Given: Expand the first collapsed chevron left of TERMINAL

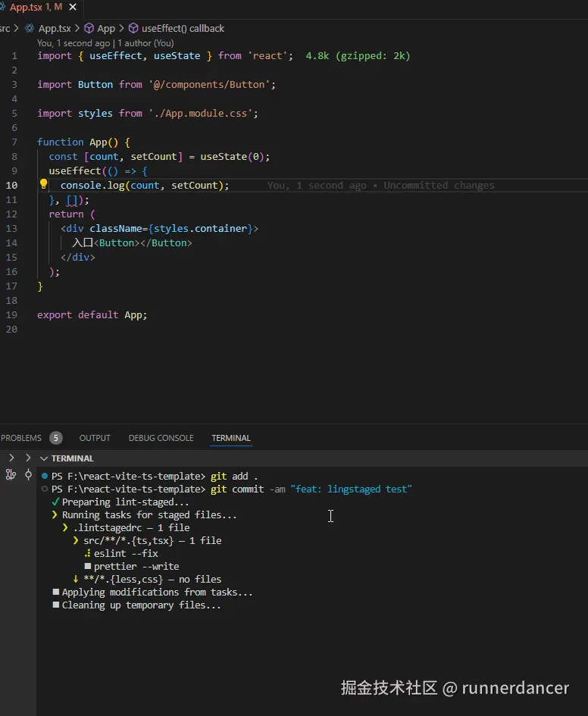Looking at the screenshot, I should tap(11, 458).
